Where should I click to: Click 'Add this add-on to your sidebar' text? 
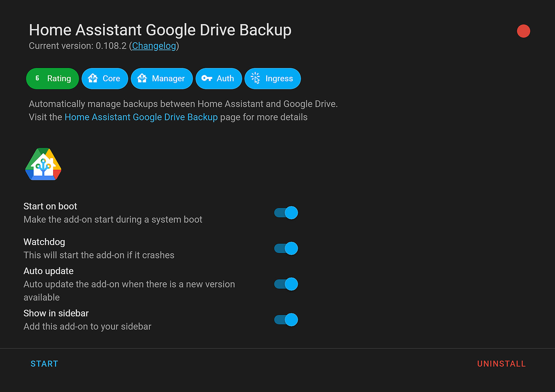88,327
